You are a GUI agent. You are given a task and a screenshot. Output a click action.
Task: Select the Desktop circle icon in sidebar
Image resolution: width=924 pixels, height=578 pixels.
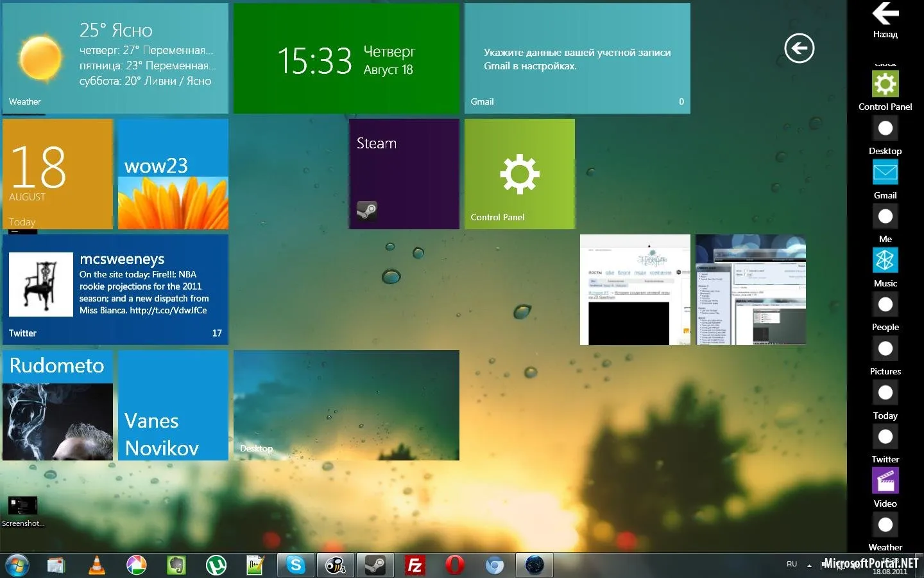[x=885, y=128]
